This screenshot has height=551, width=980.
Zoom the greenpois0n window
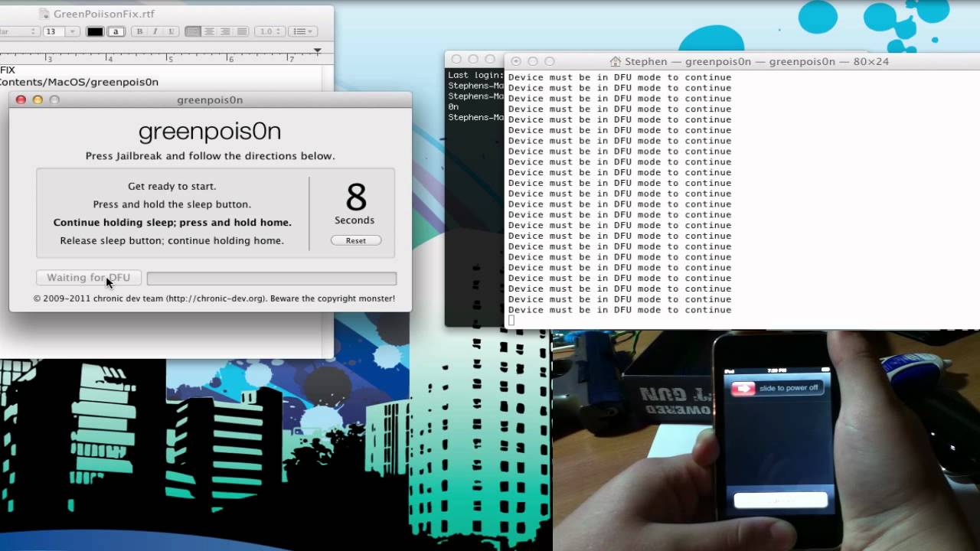54,99
